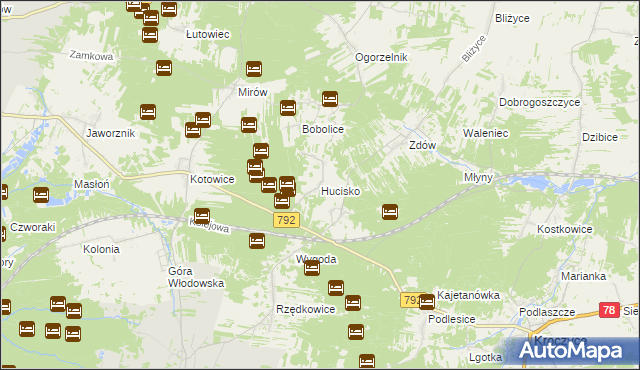640x370 pixels.
Task: Select the Lgotka place name
Action: click(x=485, y=358)
